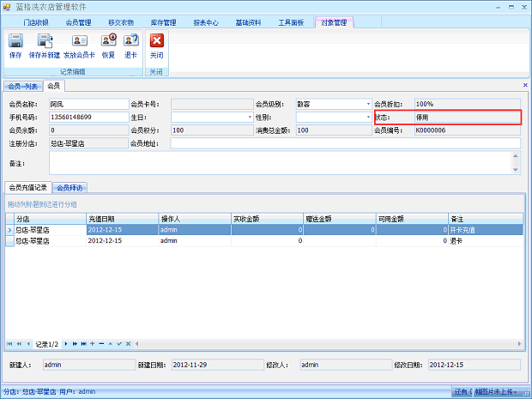
Task: Click the 会员名称 input field
Action: pyautogui.click(x=89, y=104)
